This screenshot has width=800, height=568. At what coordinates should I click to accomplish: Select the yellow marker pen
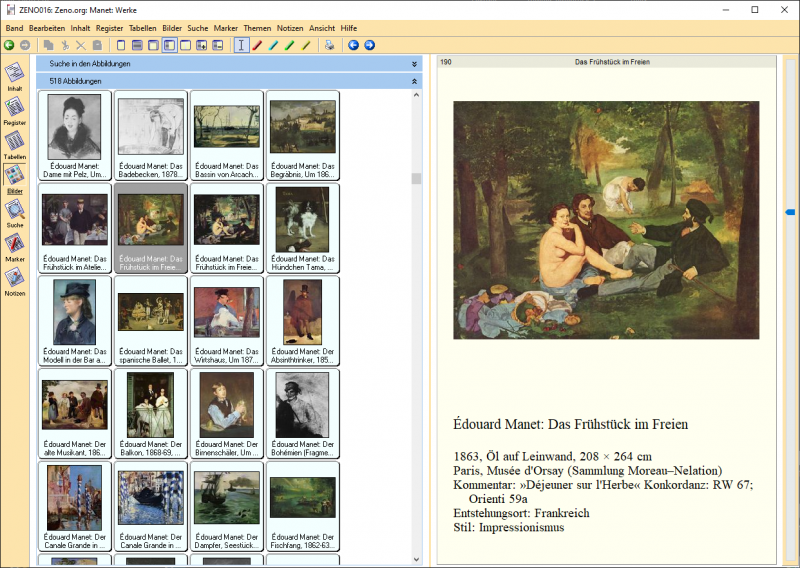click(306, 45)
